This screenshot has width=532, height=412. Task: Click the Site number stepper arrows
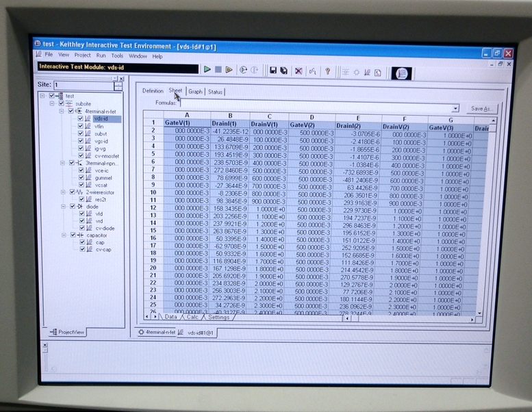(118, 86)
